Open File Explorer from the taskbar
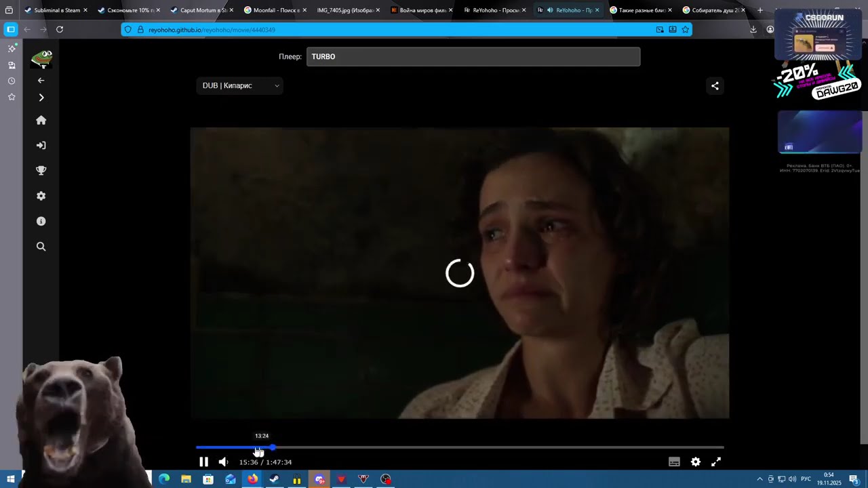This screenshot has height=488, width=868. 186,479
